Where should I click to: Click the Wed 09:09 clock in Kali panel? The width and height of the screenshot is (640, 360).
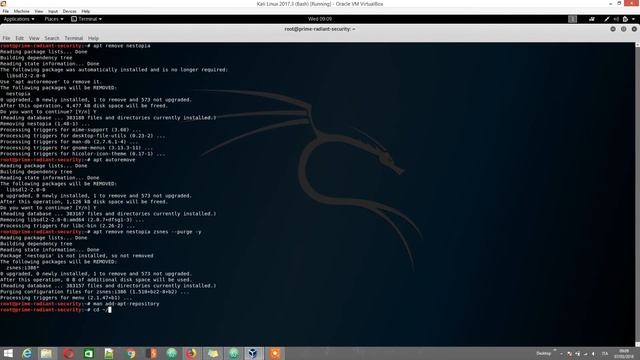(x=320, y=19)
